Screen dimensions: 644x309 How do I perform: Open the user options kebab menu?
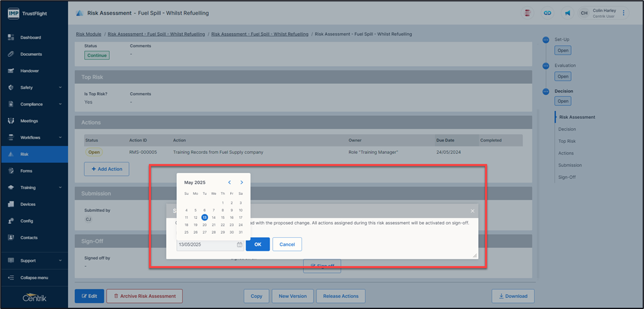[624, 13]
